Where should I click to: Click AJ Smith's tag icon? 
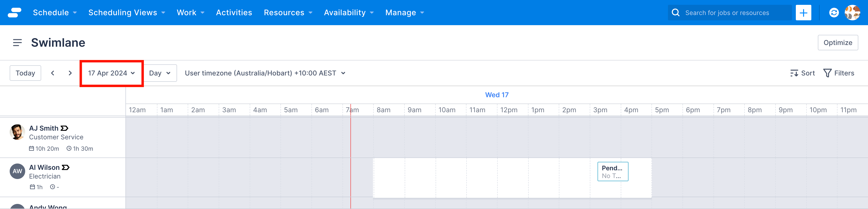(x=64, y=128)
